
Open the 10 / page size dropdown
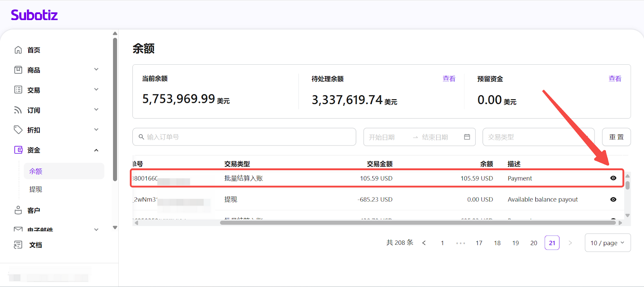[607, 243]
